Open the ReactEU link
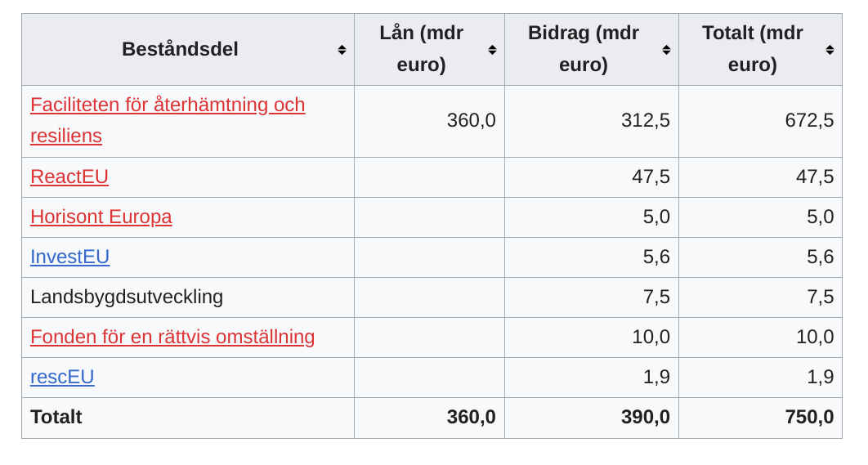This screenshot has width=868, height=465. 69,177
